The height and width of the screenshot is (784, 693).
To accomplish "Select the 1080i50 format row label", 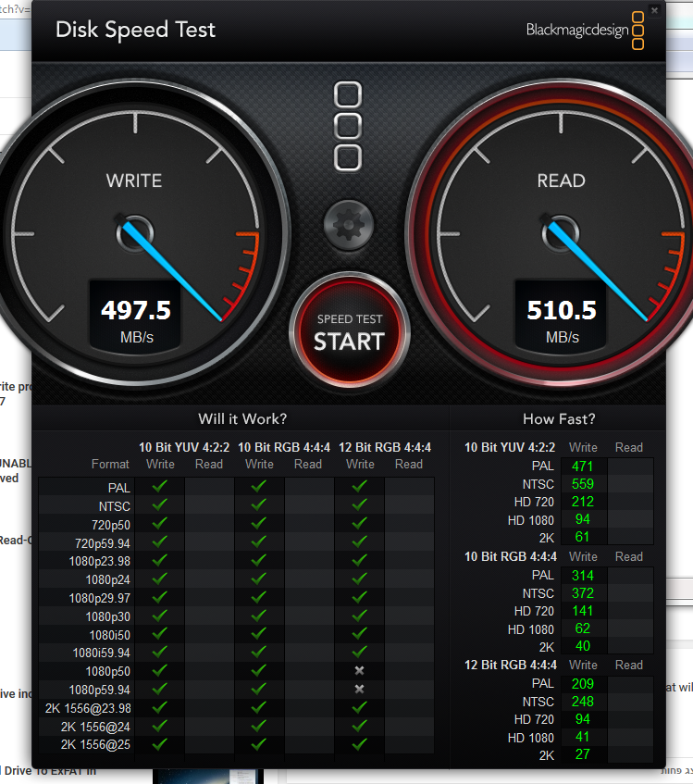I will 107,634.
